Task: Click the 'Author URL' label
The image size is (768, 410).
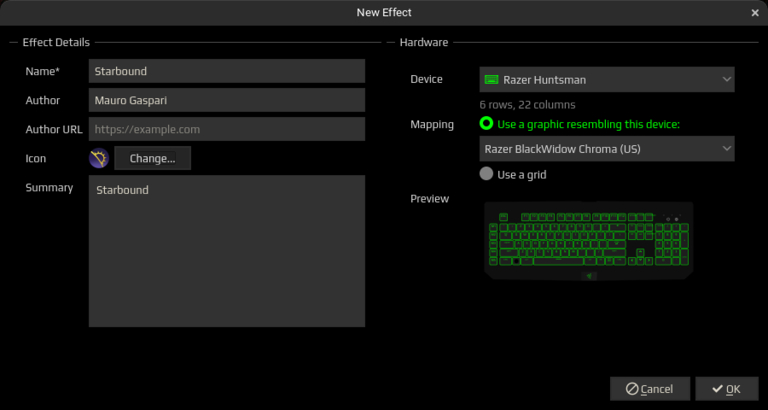Action: tap(54, 129)
